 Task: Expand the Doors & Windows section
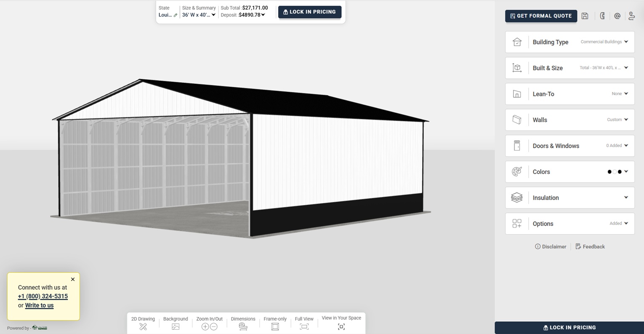[x=570, y=146]
